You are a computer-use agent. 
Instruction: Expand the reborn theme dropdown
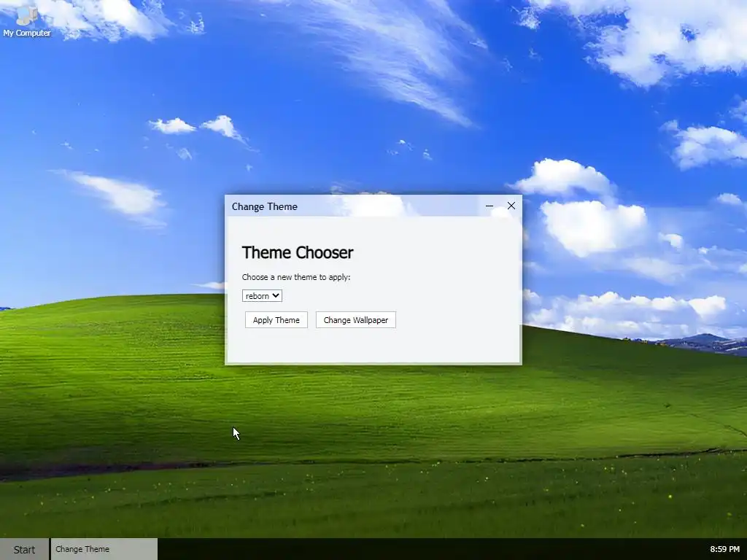coord(262,296)
